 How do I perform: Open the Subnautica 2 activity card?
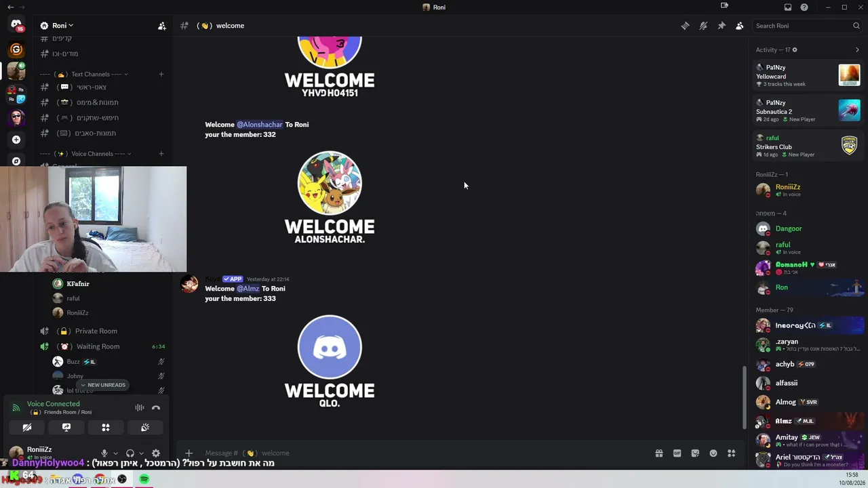pos(808,110)
